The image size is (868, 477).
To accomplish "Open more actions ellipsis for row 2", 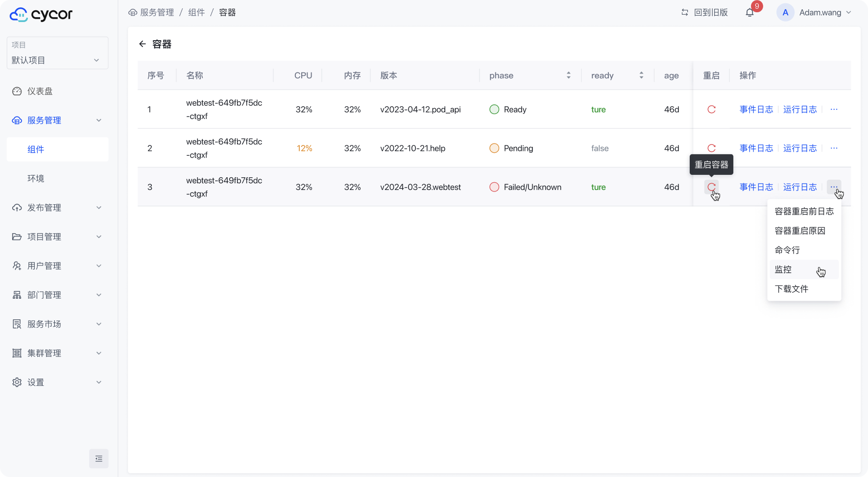I will (x=834, y=148).
